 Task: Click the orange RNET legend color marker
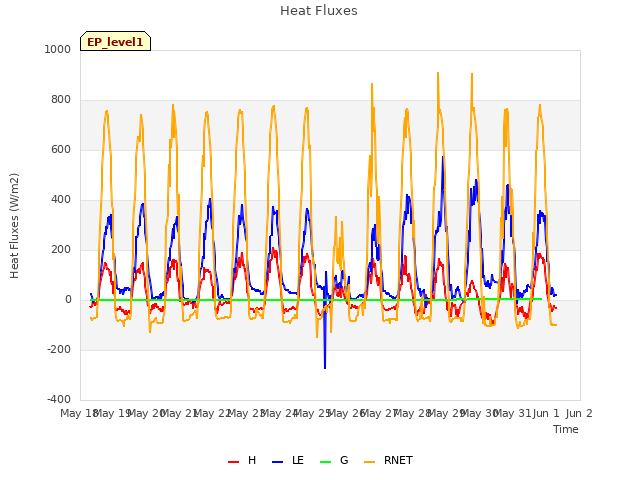coord(369,462)
